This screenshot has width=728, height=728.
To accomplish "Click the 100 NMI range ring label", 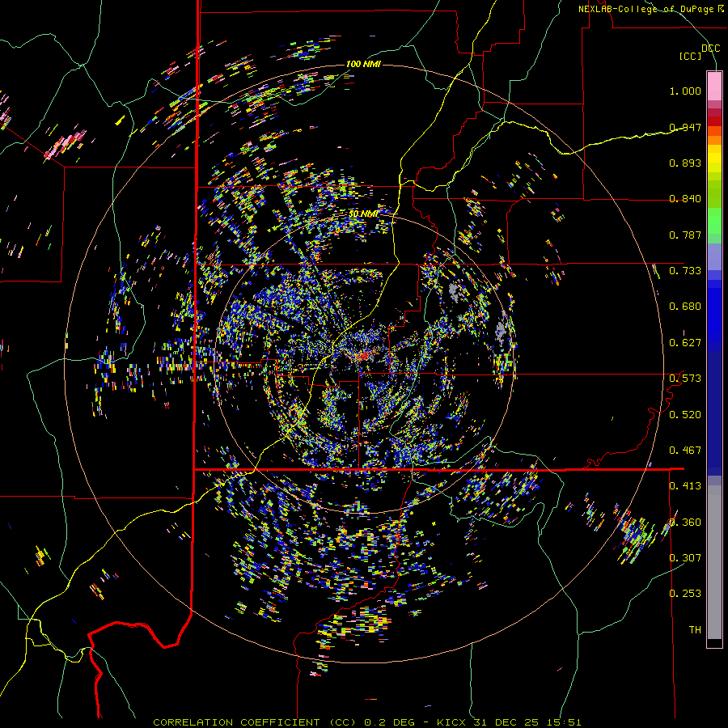I will pyautogui.click(x=363, y=64).
